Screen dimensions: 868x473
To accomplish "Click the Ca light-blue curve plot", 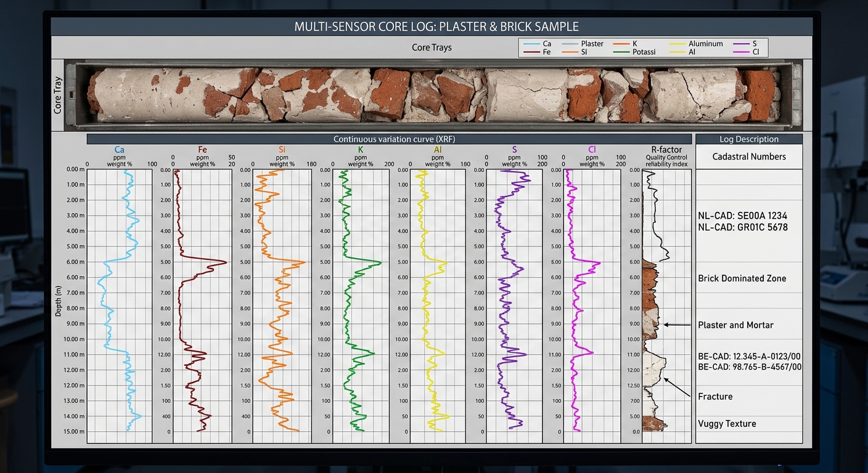I will click(x=120, y=305).
